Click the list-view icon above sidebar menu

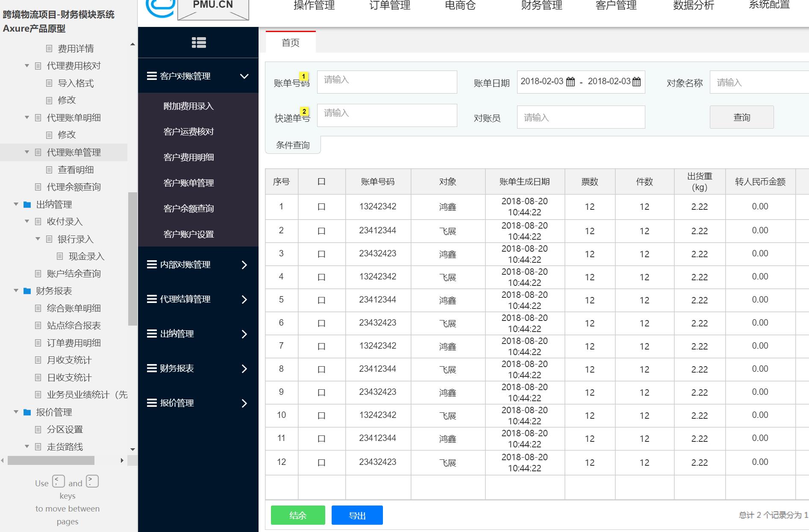click(199, 42)
